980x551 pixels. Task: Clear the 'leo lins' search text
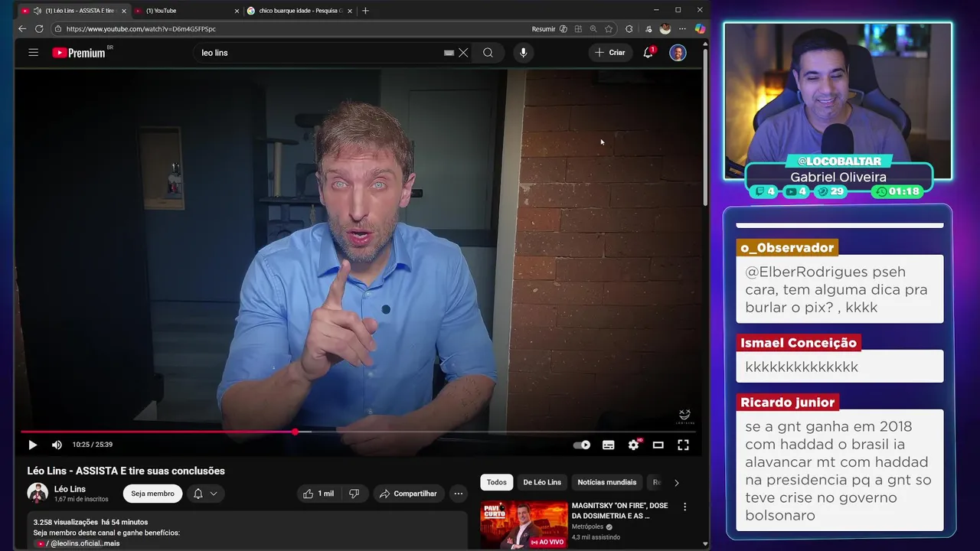pos(463,53)
